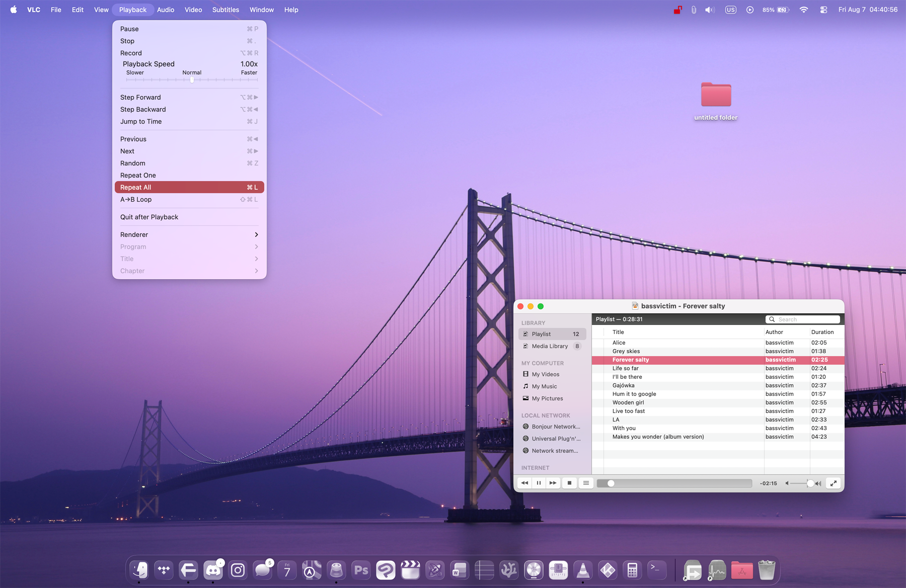Open the Audio menu
Image resolution: width=906 pixels, height=588 pixels.
point(166,10)
